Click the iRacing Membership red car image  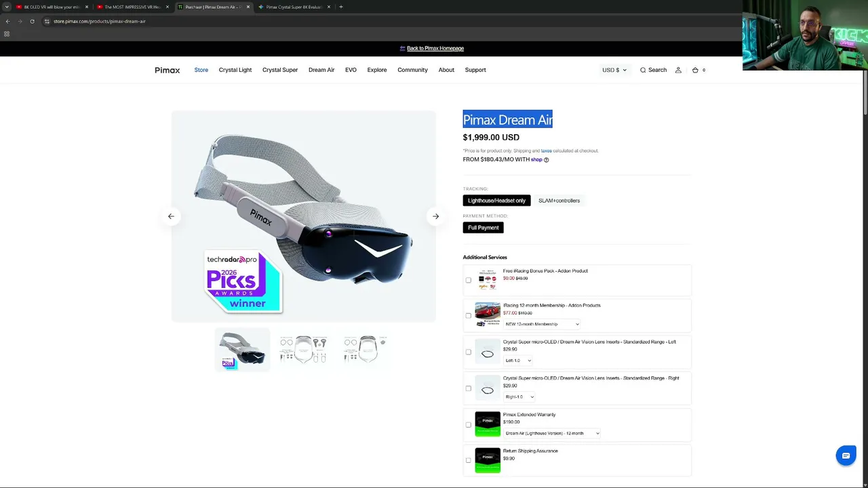point(488,314)
